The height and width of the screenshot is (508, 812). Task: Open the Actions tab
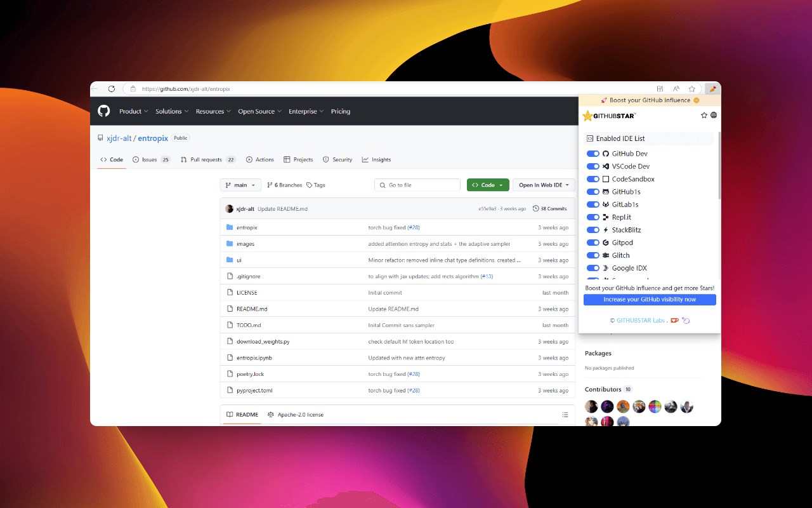pyautogui.click(x=260, y=159)
